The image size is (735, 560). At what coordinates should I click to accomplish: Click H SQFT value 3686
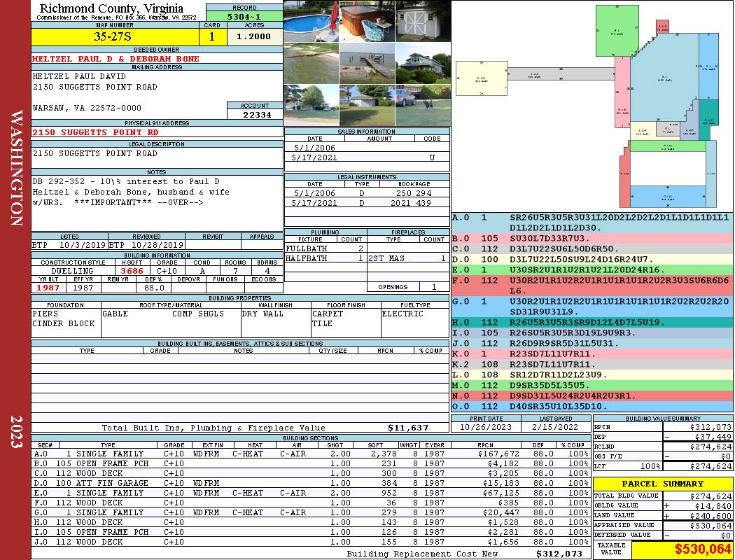click(132, 271)
